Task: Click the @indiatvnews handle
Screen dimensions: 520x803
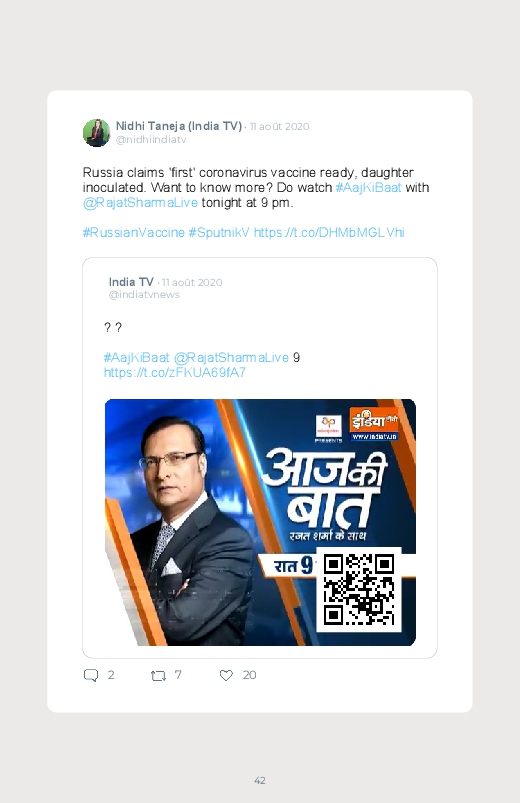Action: pyautogui.click(x=144, y=294)
